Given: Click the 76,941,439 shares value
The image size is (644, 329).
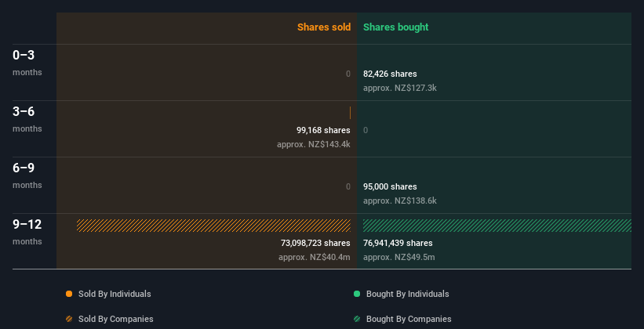Looking at the screenshot, I should tap(398, 243).
